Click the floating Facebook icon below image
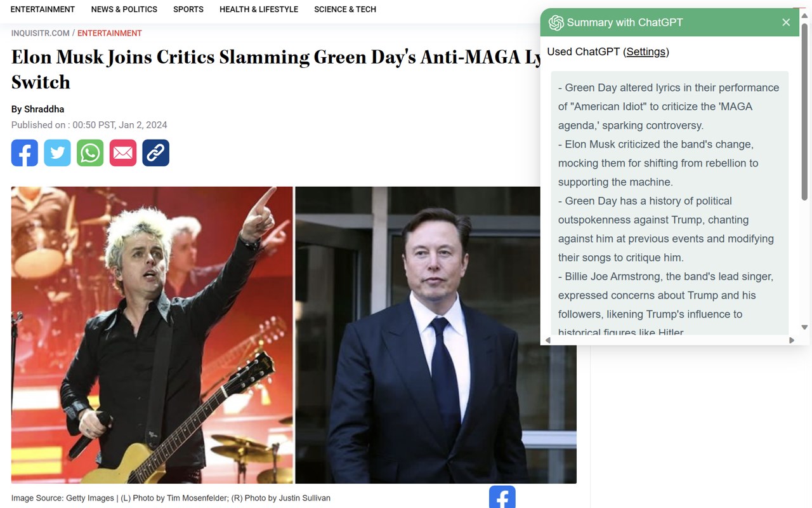 coord(502,497)
